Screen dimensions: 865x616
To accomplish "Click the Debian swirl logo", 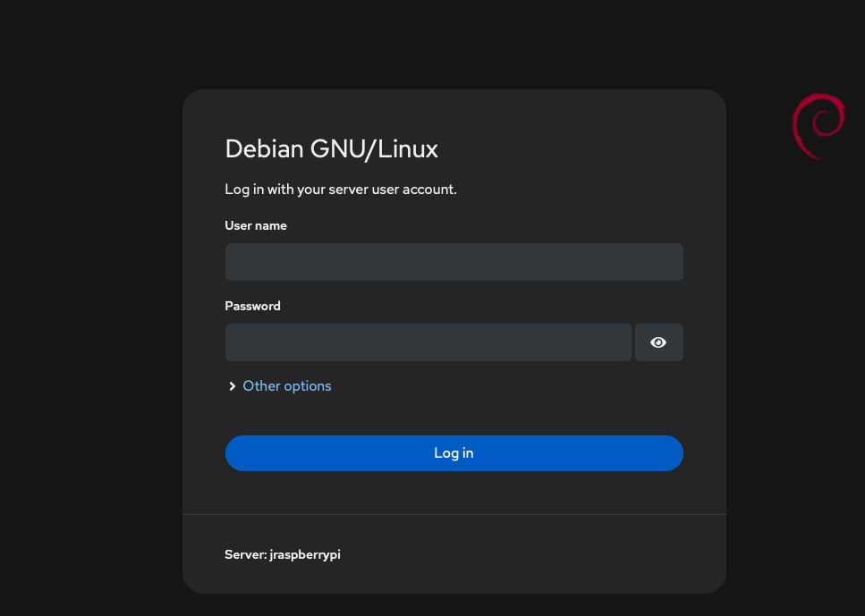I will pos(818,125).
